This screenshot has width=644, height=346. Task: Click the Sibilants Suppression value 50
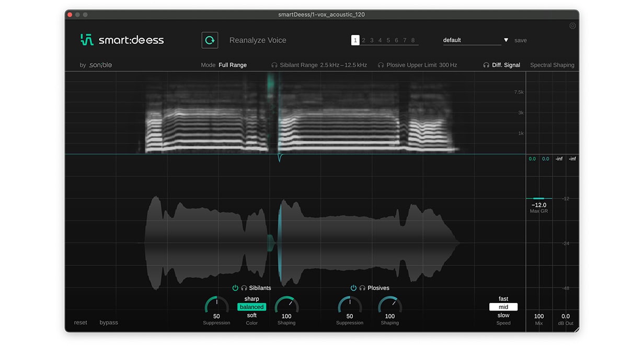(216, 316)
